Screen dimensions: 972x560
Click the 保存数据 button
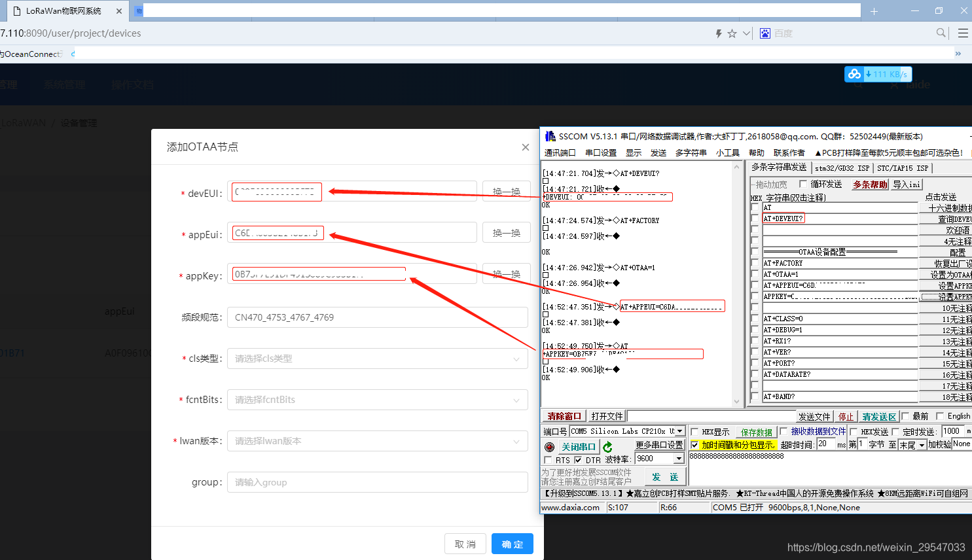coord(757,432)
